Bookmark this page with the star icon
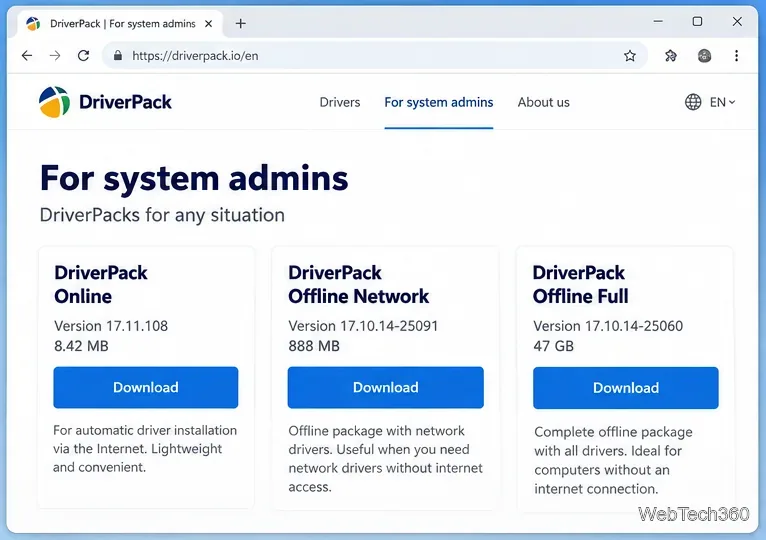Viewport: 766px width, 540px height. pyautogui.click(x=630, y=56)
